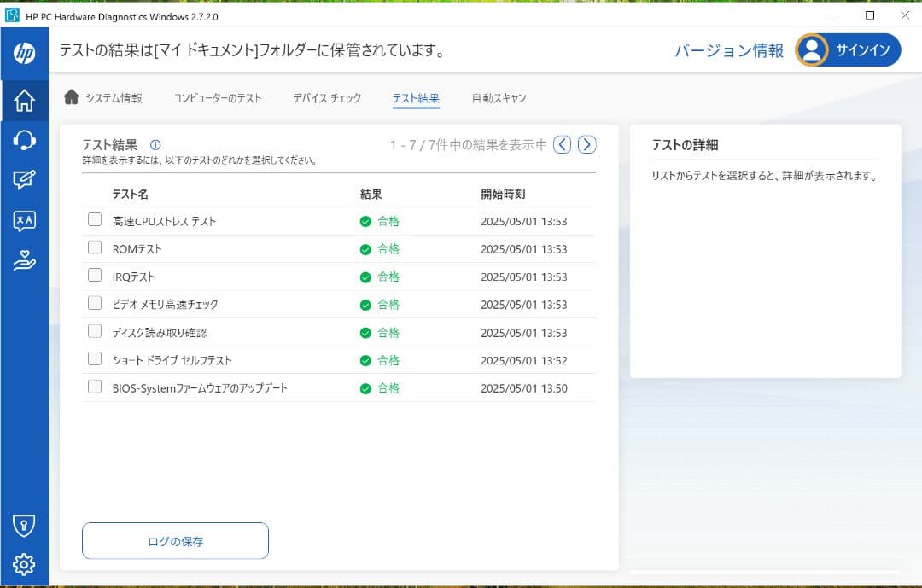Click the feedback pen icon in sidebar

[24, 180]
